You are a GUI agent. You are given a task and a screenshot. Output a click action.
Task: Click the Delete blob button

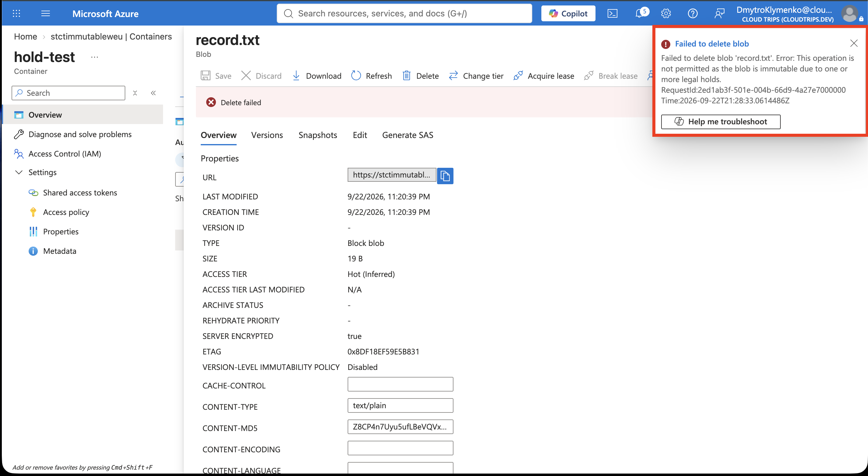click(421, 76)
